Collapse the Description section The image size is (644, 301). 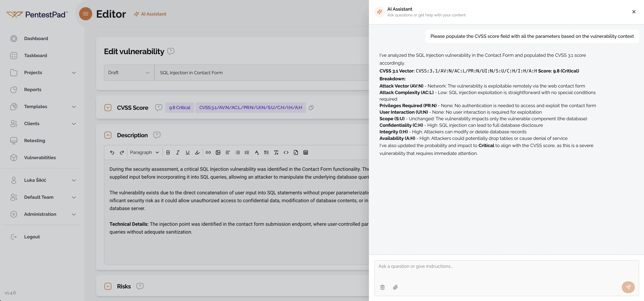(x=108, y=135)
